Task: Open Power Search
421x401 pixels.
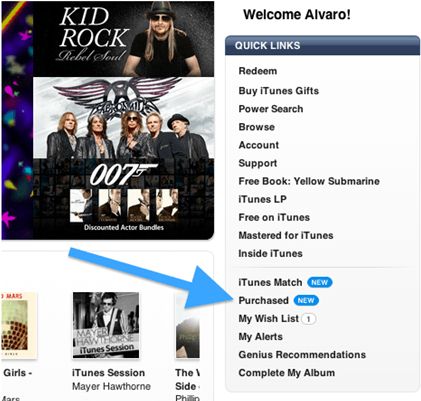Action: [271, 109]
